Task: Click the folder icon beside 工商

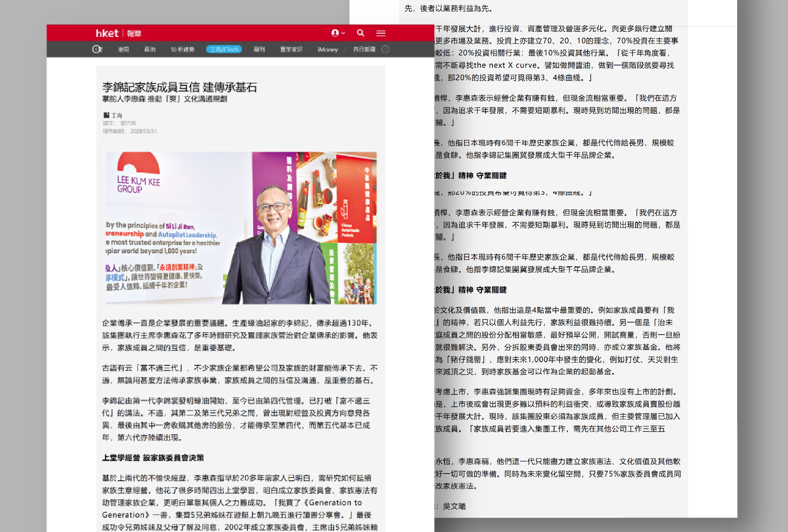Action: tap(106, 115)
